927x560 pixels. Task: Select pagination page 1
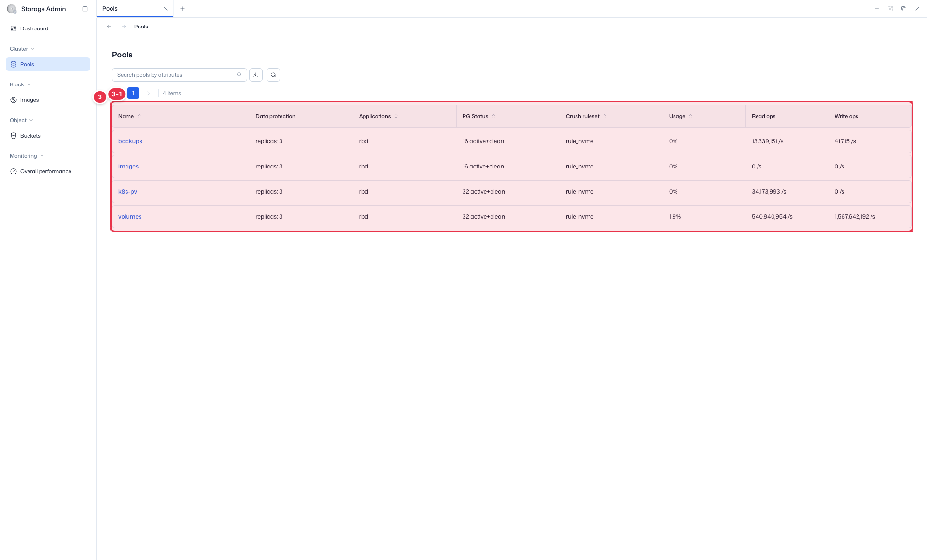133,93
